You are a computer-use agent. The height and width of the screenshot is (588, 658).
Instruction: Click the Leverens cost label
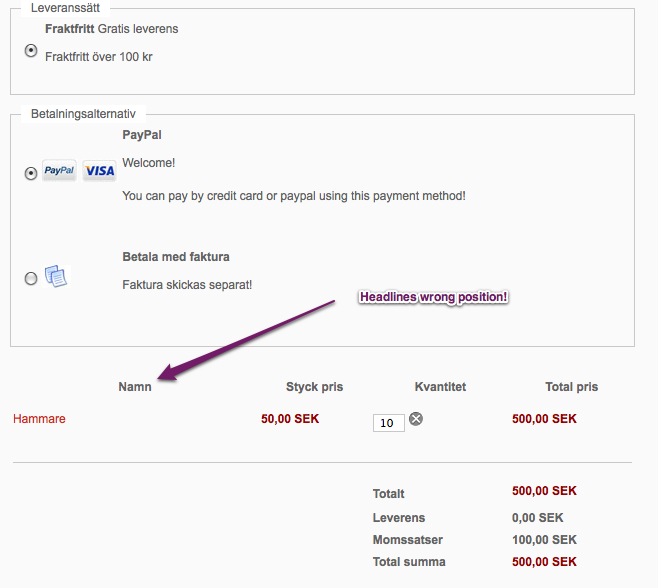coord(399,518)
